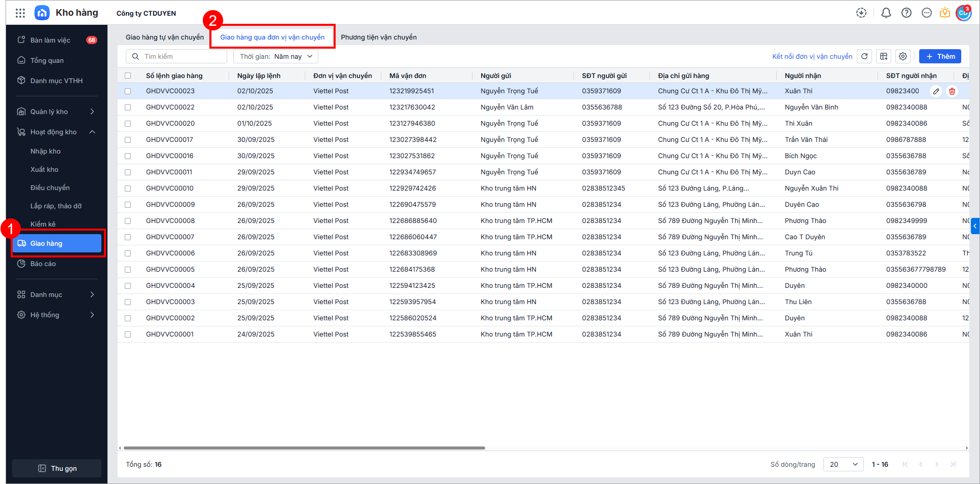
Task: Open the help question mark icon
Action: click(906, 13)
